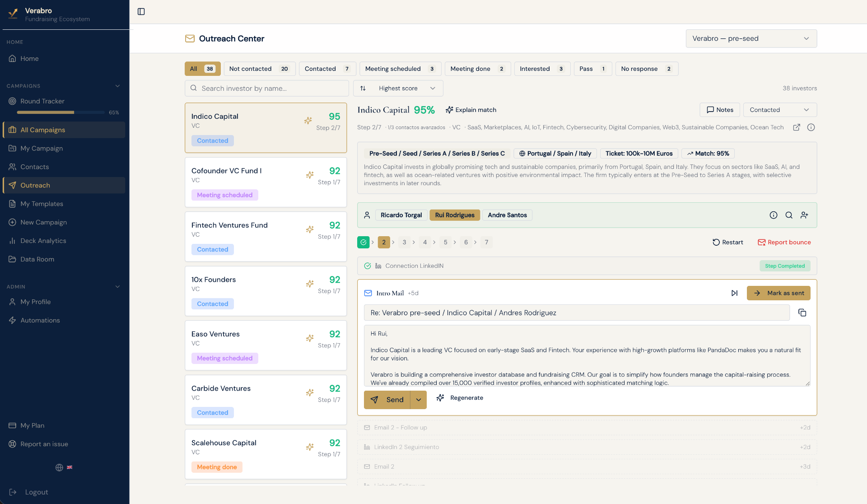The image size is (867, 504).
Task: Toggle the sidebar collapse icon
Action: 141,12
